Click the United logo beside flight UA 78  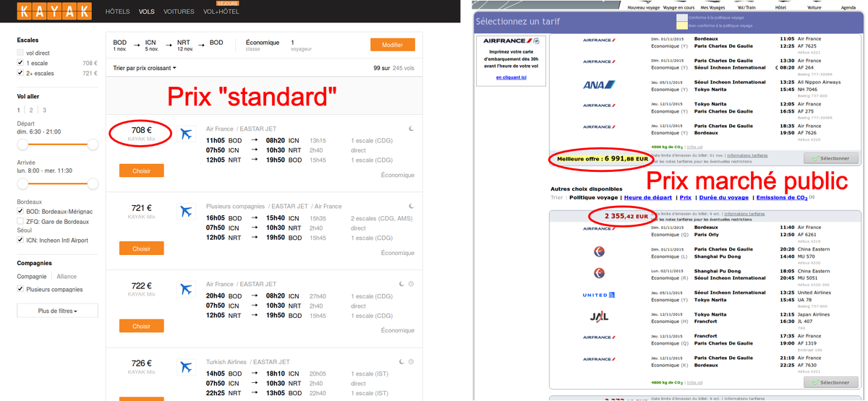coord(597,295)
